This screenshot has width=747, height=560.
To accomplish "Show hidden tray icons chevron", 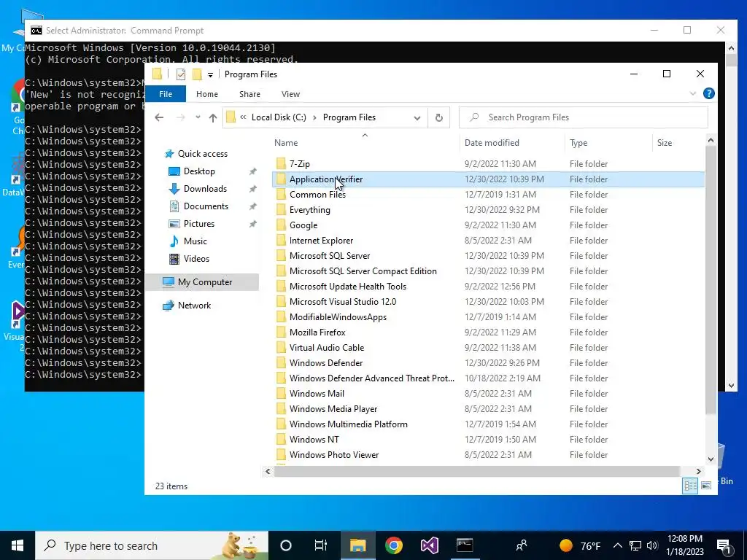I will [x=617, y=545].
